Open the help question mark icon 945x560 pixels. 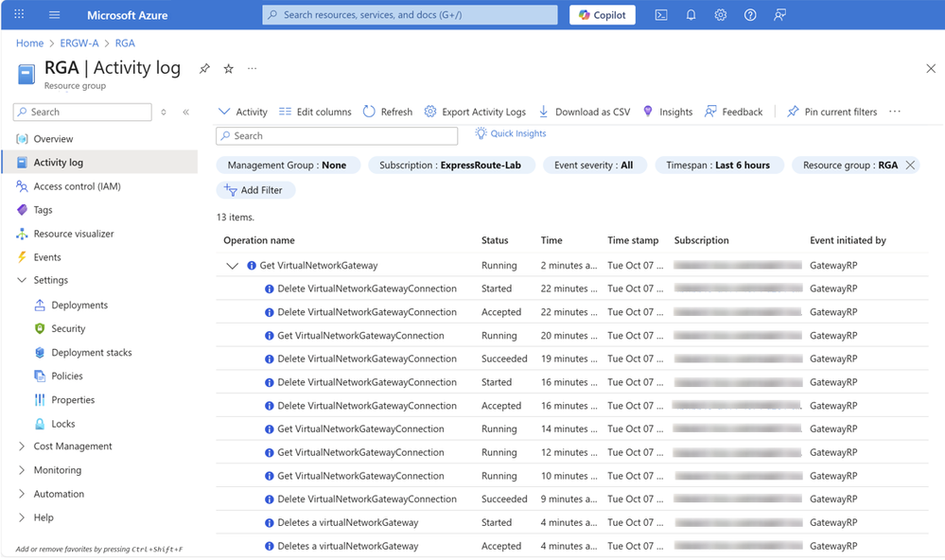click(750, 15)
